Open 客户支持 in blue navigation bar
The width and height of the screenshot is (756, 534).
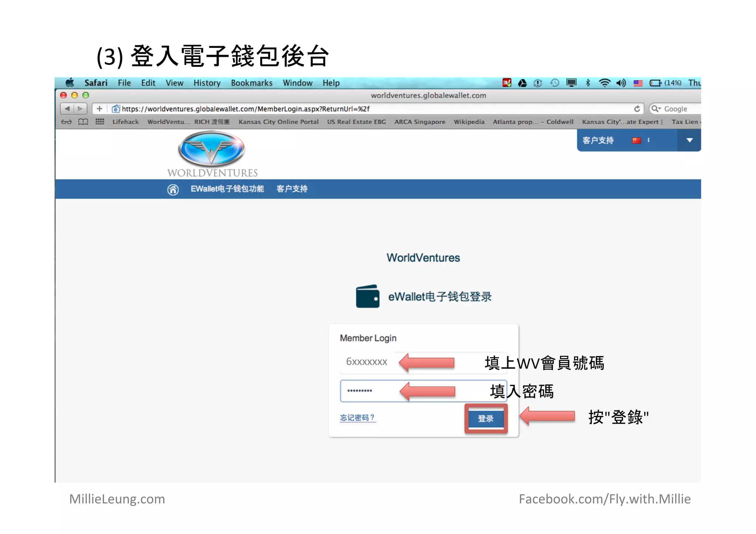pos(292,189)
